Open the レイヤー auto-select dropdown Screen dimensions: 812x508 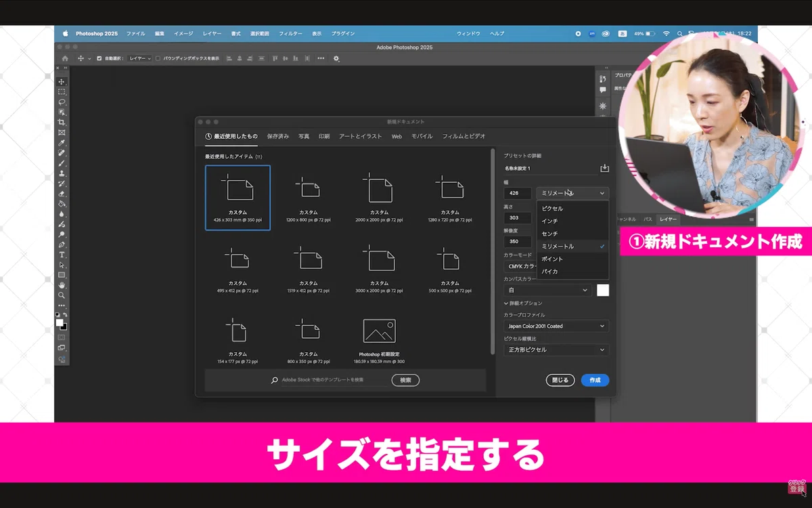[x=140, y=58]
